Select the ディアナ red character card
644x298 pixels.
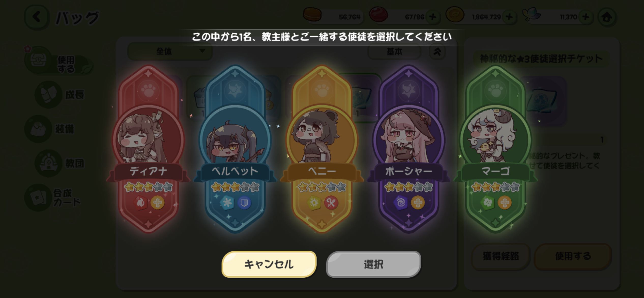[x=148, y=149]
